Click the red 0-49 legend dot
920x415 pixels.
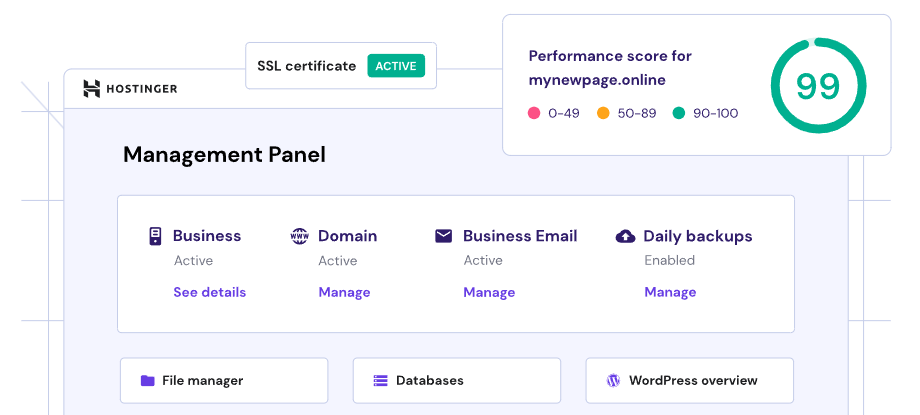534,113
